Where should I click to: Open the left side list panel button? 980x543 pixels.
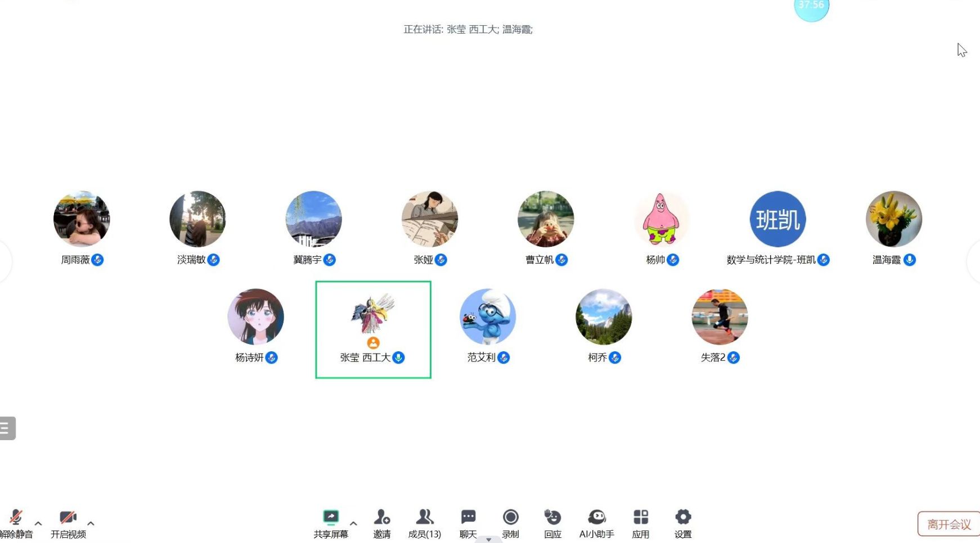point(7,428)
